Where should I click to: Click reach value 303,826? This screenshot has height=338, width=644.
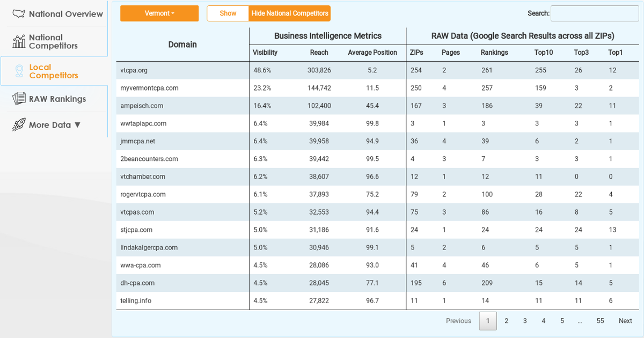(x=319, y=70)
